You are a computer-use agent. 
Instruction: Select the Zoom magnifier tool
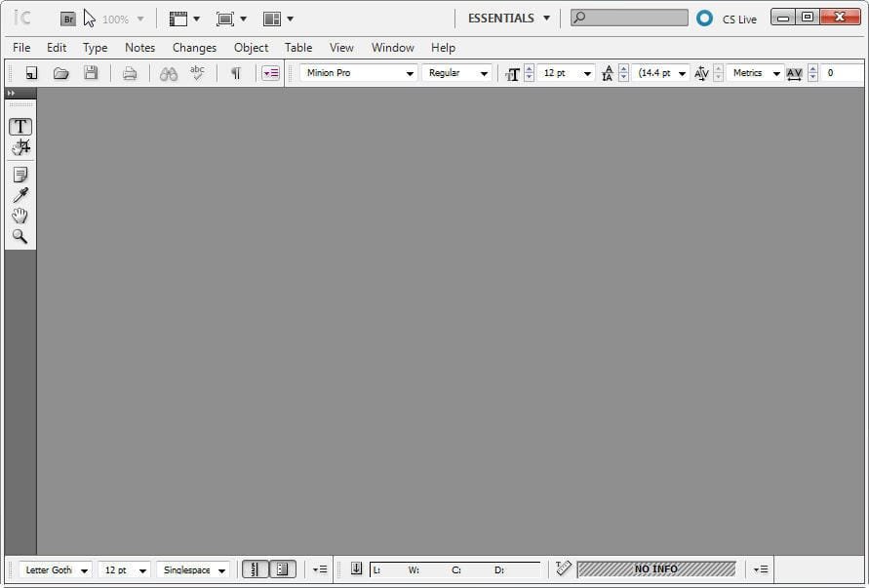[x=20, y=236]
